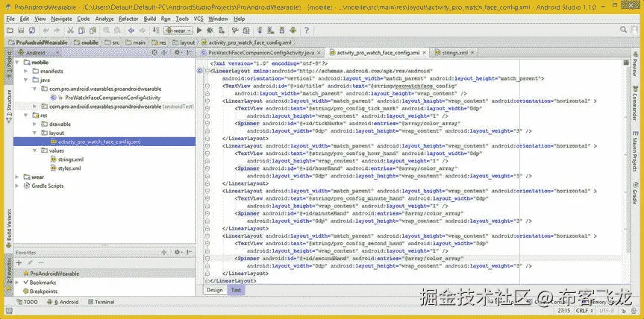
Task: Click the Make Project icon
Action: coord(156,31)
